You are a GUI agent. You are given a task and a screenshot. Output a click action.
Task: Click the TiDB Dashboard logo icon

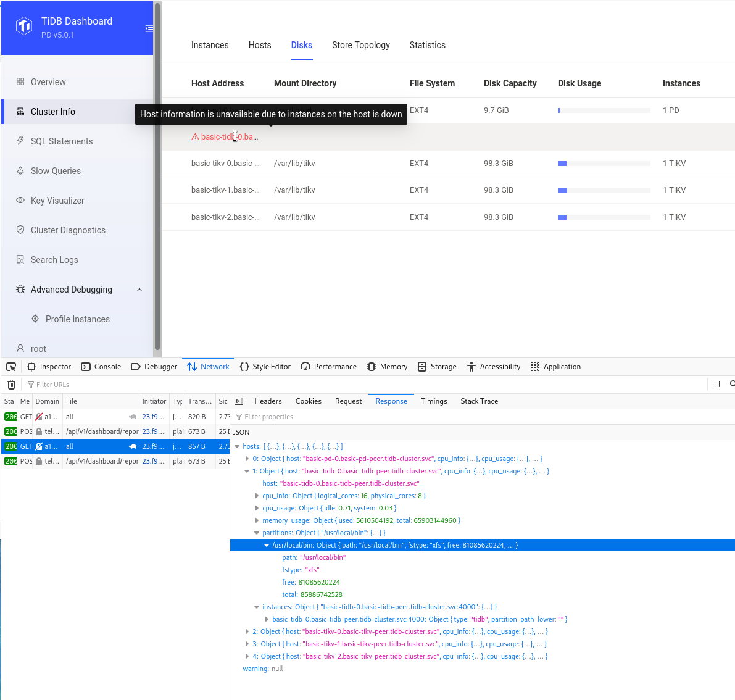coord(24,27)
